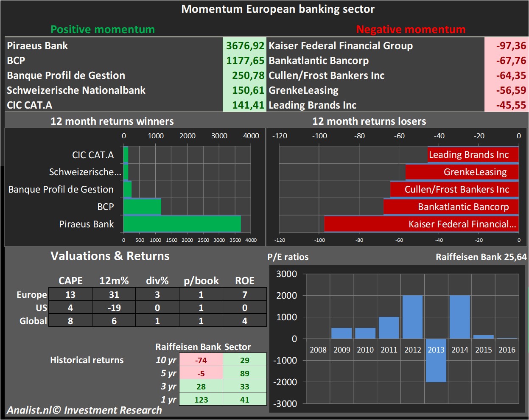Click the 2014 P/E ratio bar
529x420 pixels.
459,317
